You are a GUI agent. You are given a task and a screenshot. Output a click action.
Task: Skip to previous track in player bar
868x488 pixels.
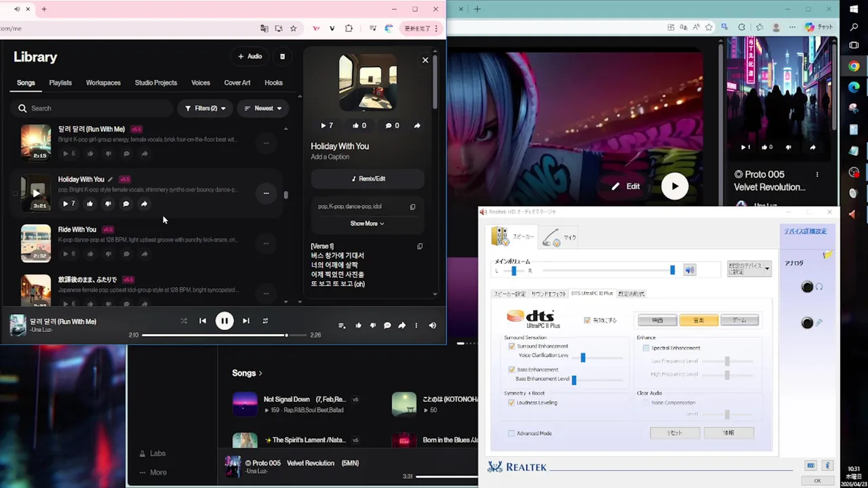coord(203,321)
